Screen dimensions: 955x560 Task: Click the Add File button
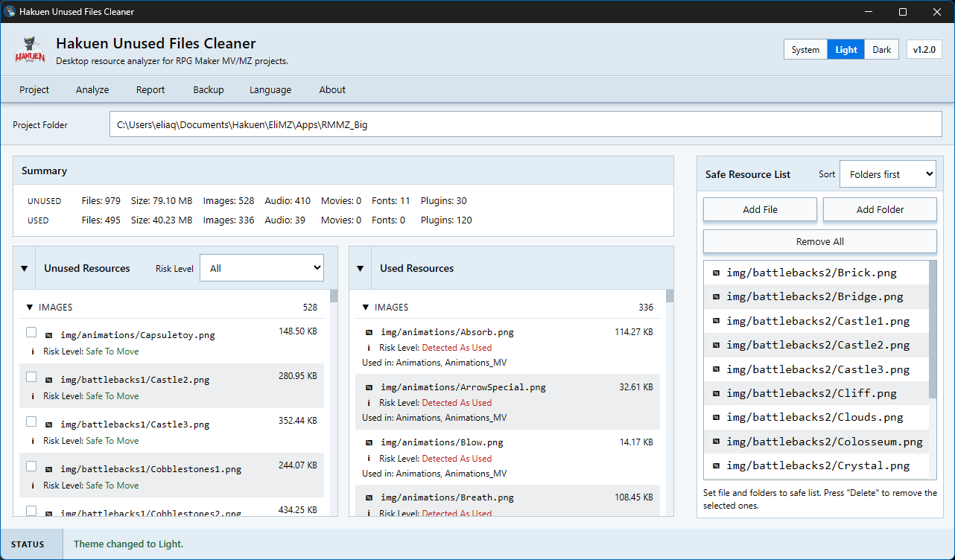[x=760, y=209]
